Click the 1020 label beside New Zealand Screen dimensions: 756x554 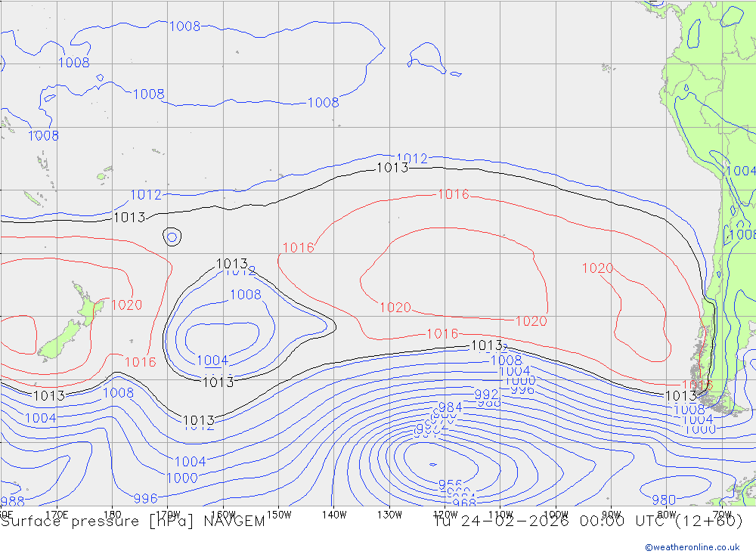pyautogui.click(x=127, y=305)
